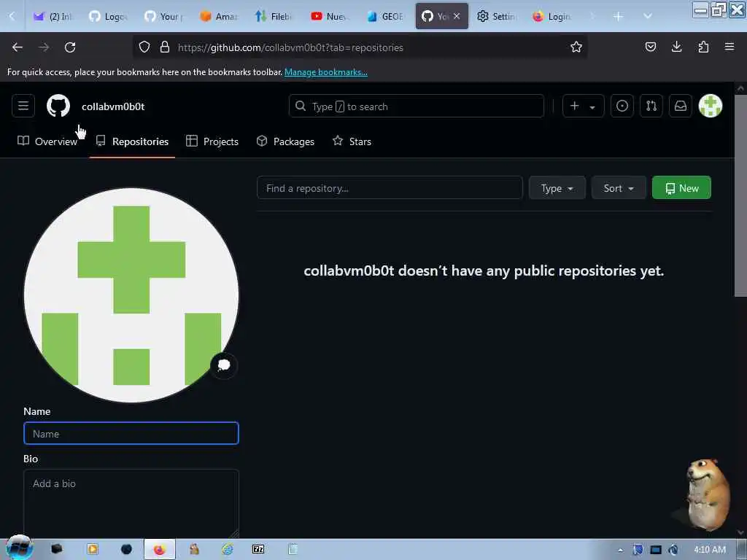
Task: Open the Packages profile tab
Action: 285,141
